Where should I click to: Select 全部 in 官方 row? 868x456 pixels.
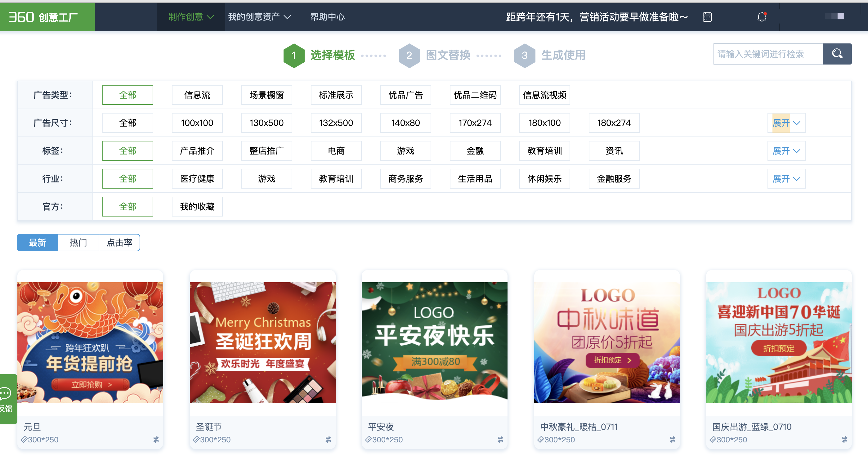point(128,207)
